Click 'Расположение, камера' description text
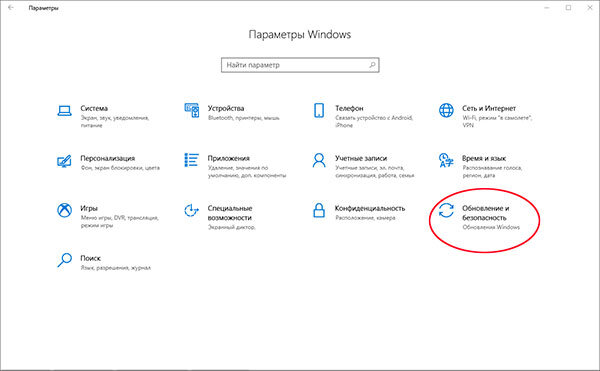 pyautogui.click(x=365, y=218)
